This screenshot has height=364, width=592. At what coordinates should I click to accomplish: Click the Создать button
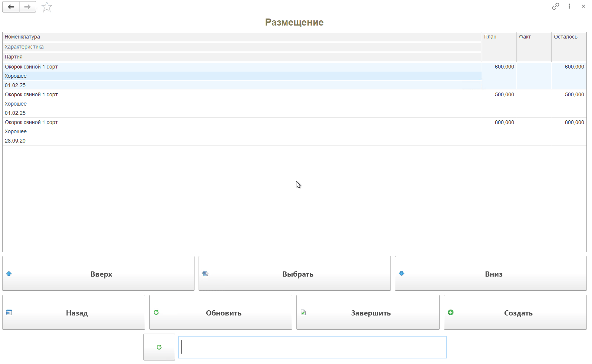click(x=515, y=313)
